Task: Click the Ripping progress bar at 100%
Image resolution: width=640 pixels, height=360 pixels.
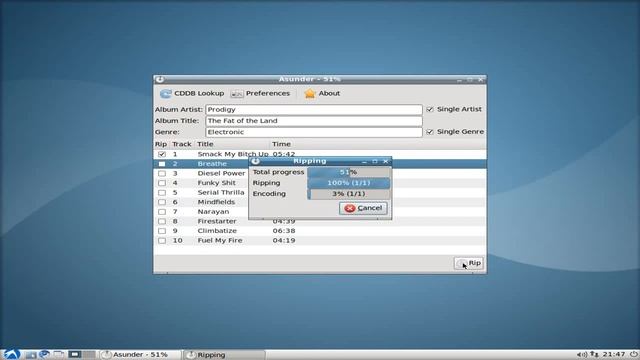Action: 349,183
